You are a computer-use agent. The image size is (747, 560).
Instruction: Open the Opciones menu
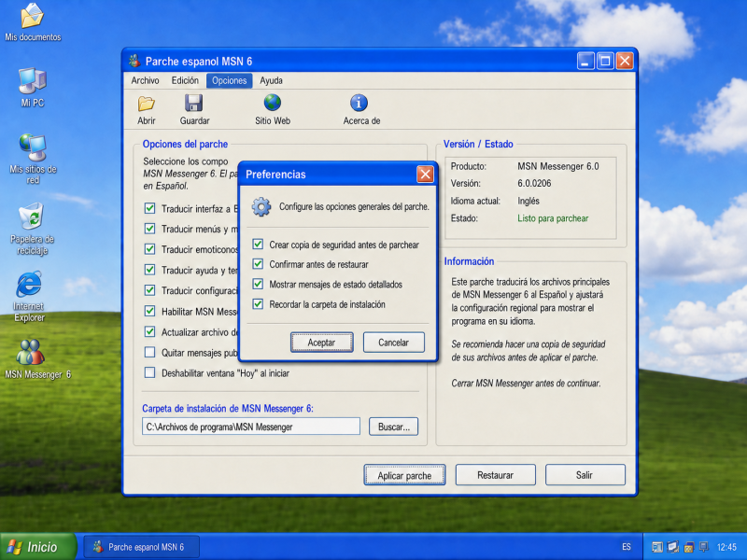229,80
